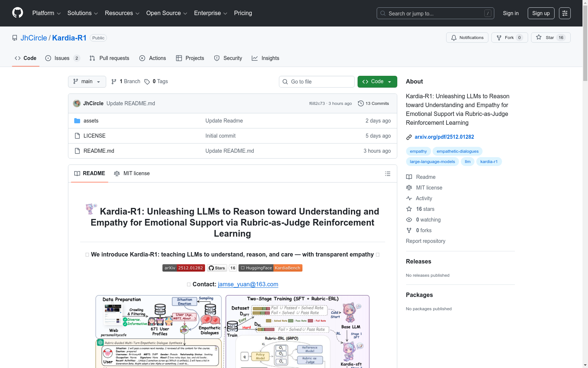Screen dimensions: 588x368
Task: Expand the Enterprise menu
Action: pyautogui.click(x=211, y=13)
